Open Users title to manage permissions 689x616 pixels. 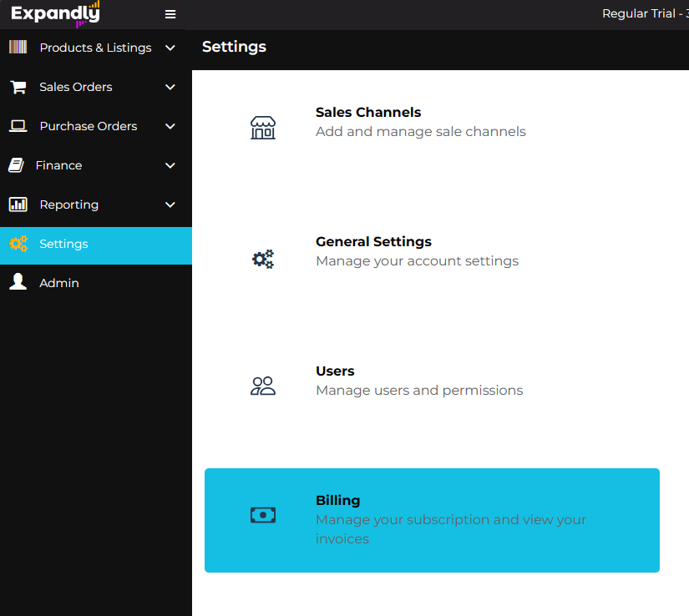pyautogui.click(x=335, y=371)
